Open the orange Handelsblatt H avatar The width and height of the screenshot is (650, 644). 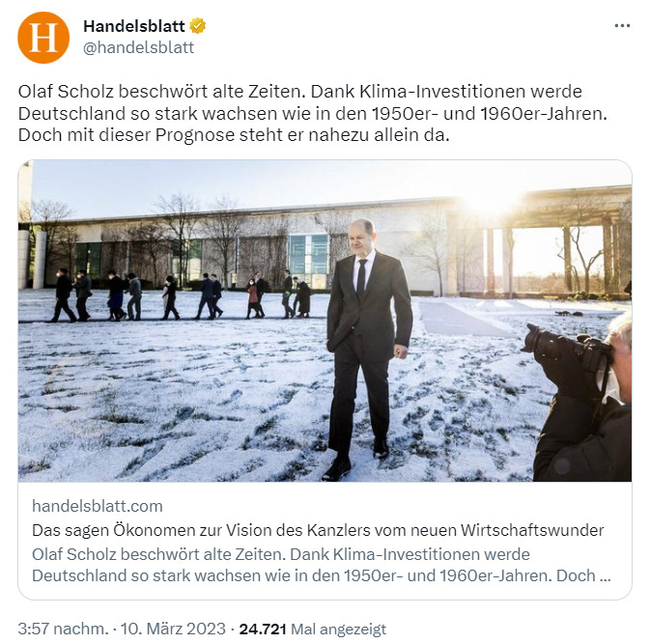[43, 38]
